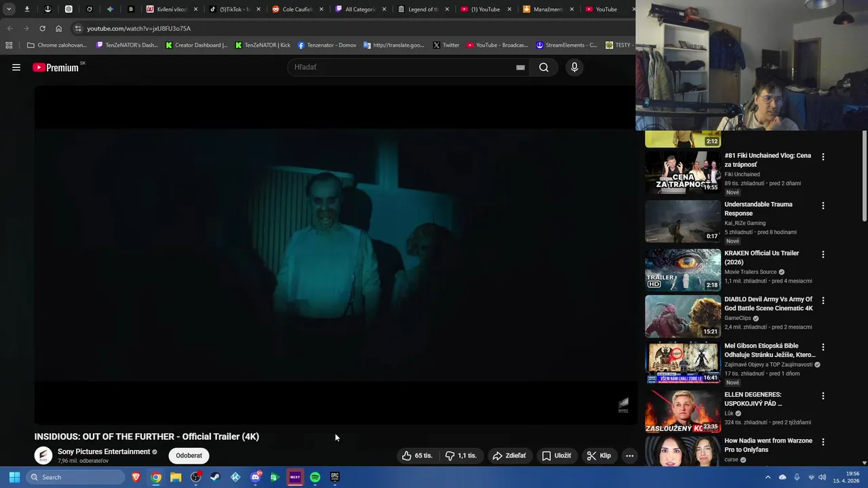Start voice search with microphone icon
The image size is (868, 488).
[x=574, y=67]
